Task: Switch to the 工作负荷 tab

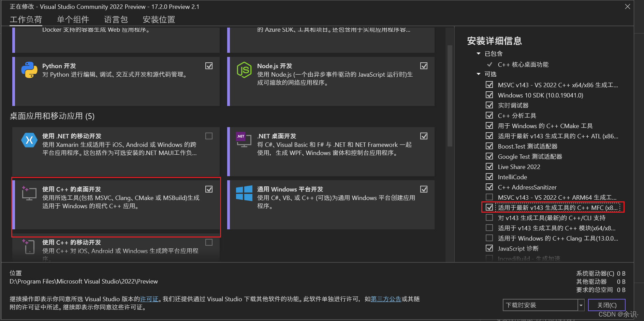Action: pyautogui.click(x=26, y=19)
